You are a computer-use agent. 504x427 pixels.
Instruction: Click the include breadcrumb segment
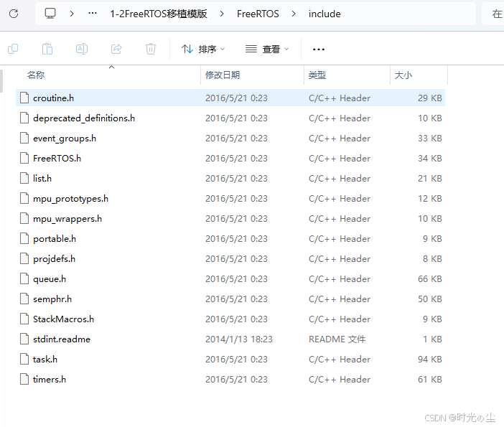point(325,14)
